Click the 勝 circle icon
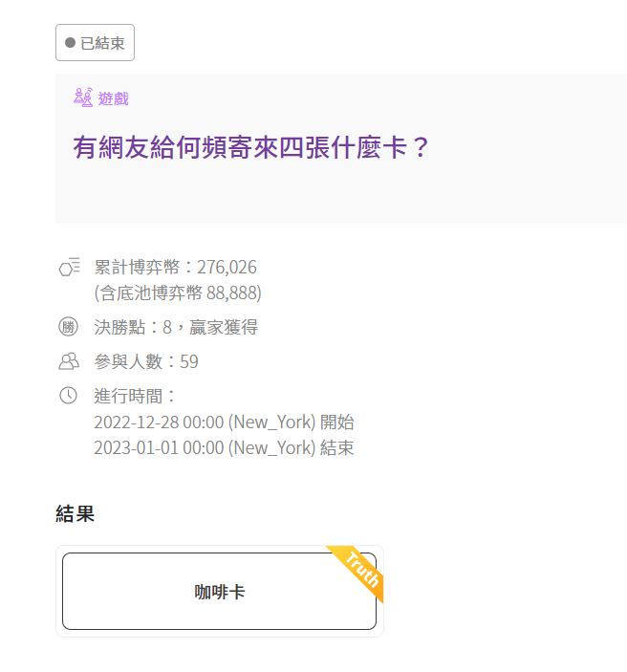Image resolution: width=627 pixels, height=672 pixels. tap(69, 328)
